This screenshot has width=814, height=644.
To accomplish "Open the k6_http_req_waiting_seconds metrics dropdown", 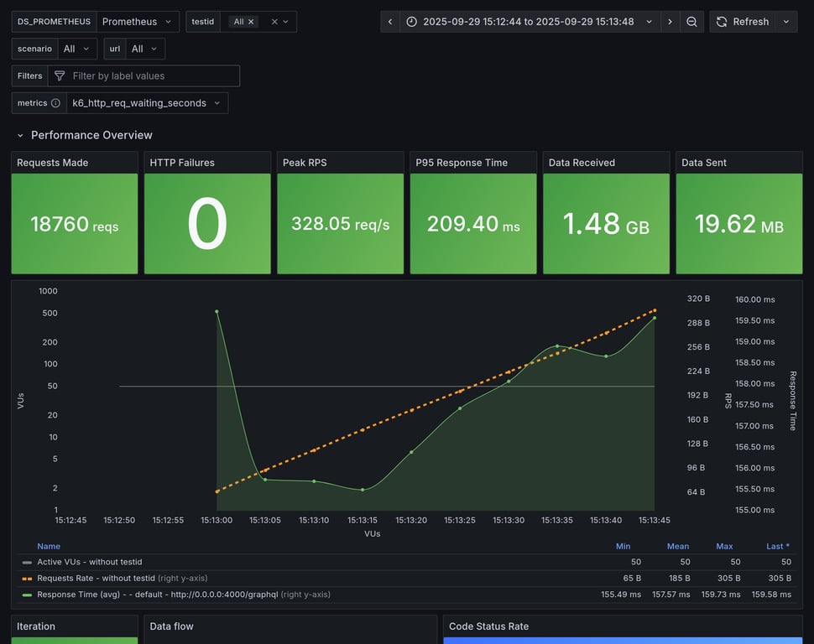I will click(147, 103).
